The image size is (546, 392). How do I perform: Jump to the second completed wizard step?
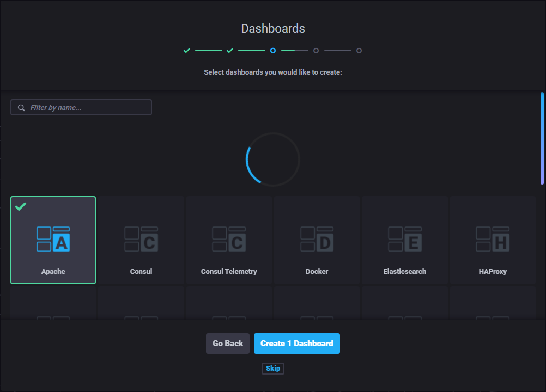[x=230, y=51]
